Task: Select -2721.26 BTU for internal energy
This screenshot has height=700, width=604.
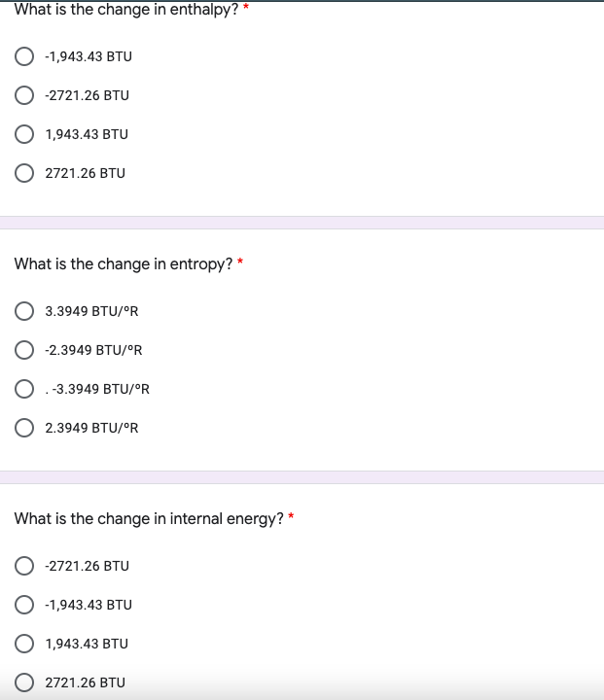Action: pyautogui.click(x=24, y=566)
